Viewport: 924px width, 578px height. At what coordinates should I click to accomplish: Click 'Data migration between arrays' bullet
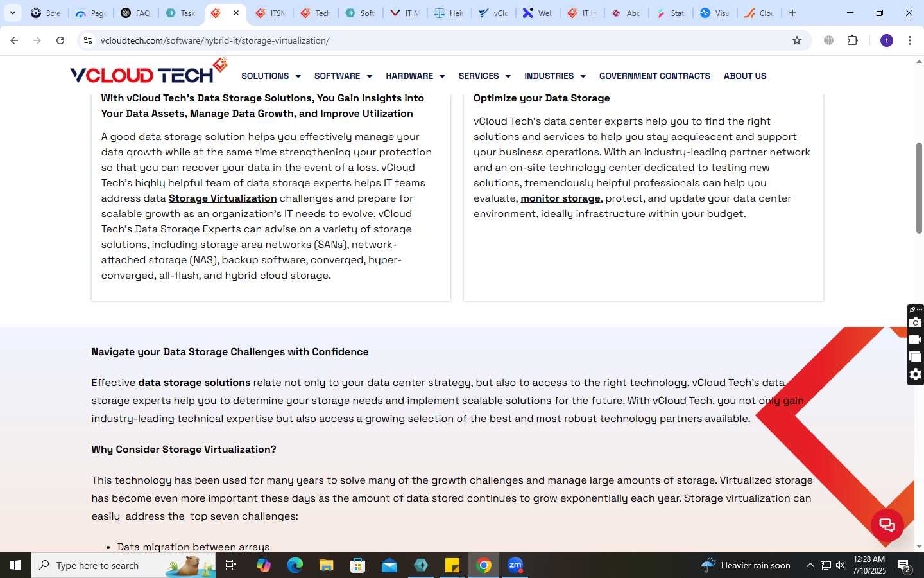coord(193,547)
